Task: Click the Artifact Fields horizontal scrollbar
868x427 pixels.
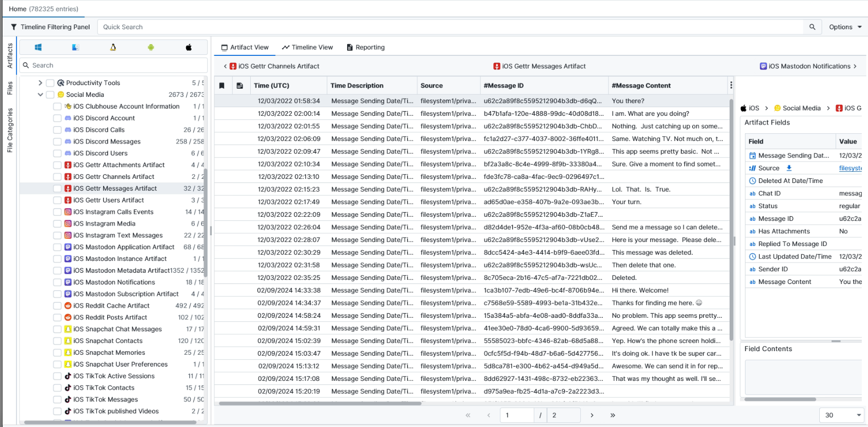Action: point(780,399)
